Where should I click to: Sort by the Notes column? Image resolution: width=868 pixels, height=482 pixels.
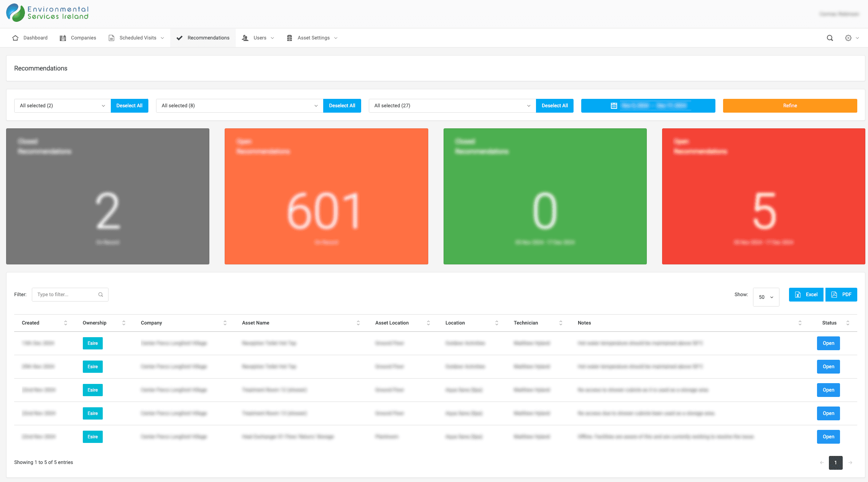(690, 323)
